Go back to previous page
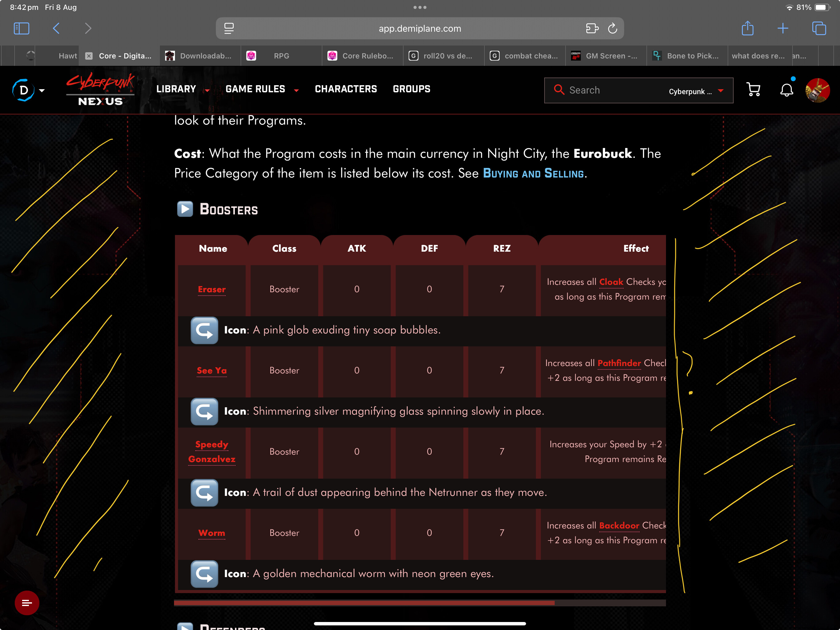The image size is (840, 630). coord(56,28)
